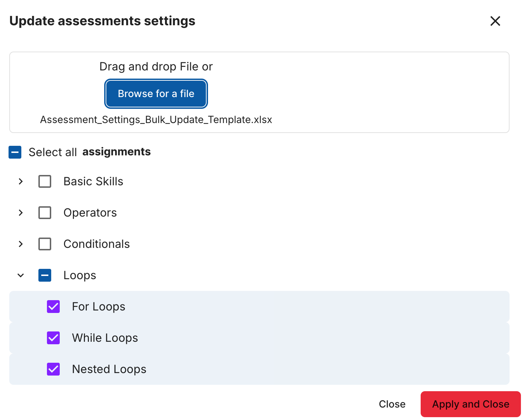Viewport: 522px width, 420px height.
Task: Tick the Conditionals checkbox
Action: click(45, 244)
